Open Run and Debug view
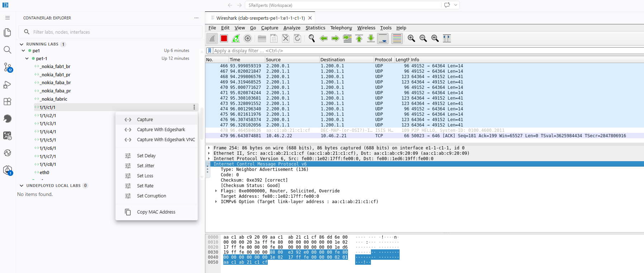 pos(8,85)
